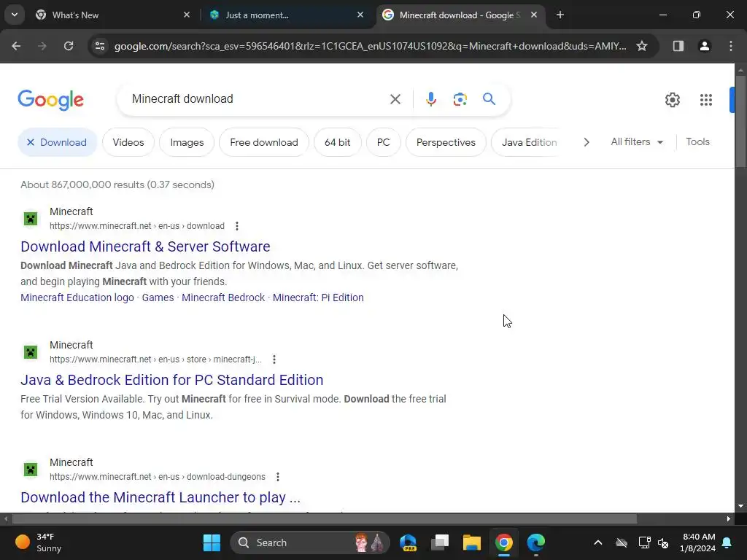
Task: Close the Minecraft download tab
Action: click(534, 15)
